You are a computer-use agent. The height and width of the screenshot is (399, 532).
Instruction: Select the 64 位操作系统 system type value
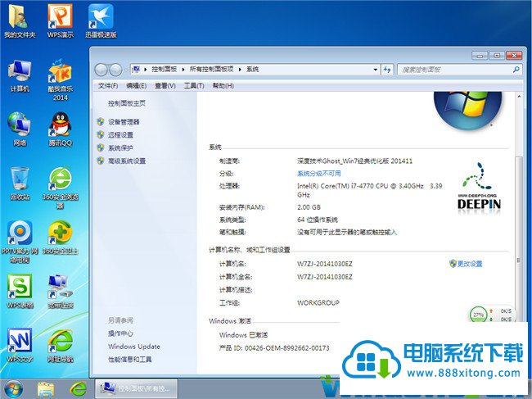318,220
